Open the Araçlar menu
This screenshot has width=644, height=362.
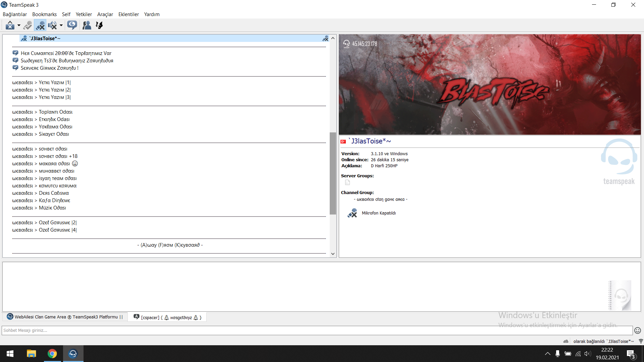105,14
